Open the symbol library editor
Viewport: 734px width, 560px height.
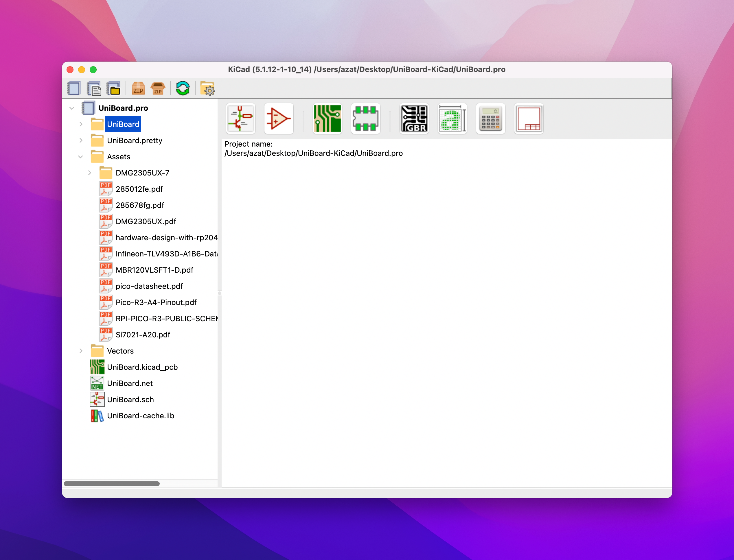(x=278, y=119)
